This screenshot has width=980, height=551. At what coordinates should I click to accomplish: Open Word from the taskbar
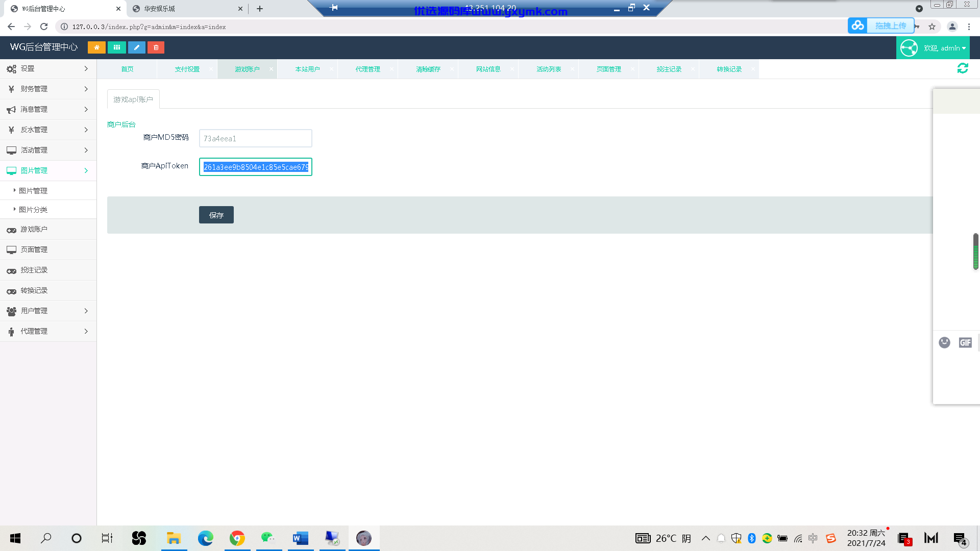click(301, 538)
